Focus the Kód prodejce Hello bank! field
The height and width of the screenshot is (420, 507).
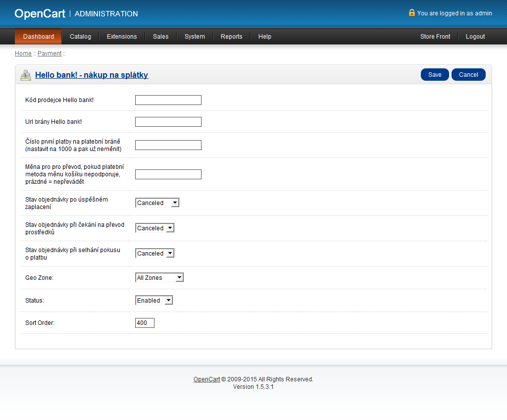tap(168, 100)
